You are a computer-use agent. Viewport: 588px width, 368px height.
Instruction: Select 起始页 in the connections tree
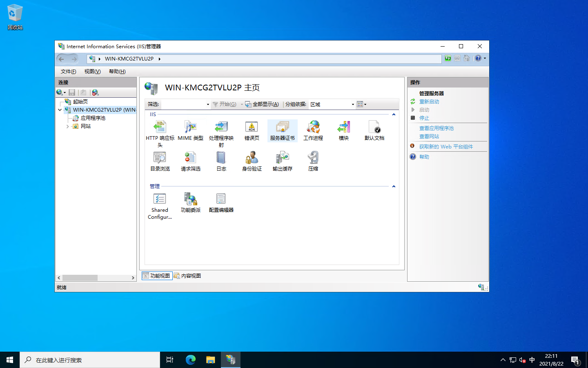pos(80,102)
